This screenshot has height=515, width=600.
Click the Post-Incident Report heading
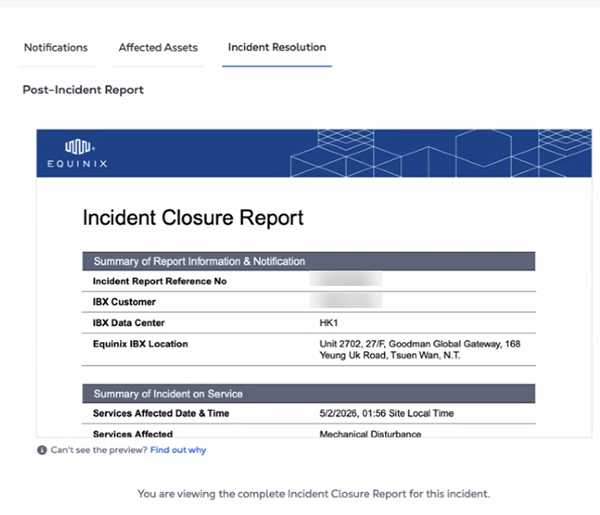click(83, 90)
